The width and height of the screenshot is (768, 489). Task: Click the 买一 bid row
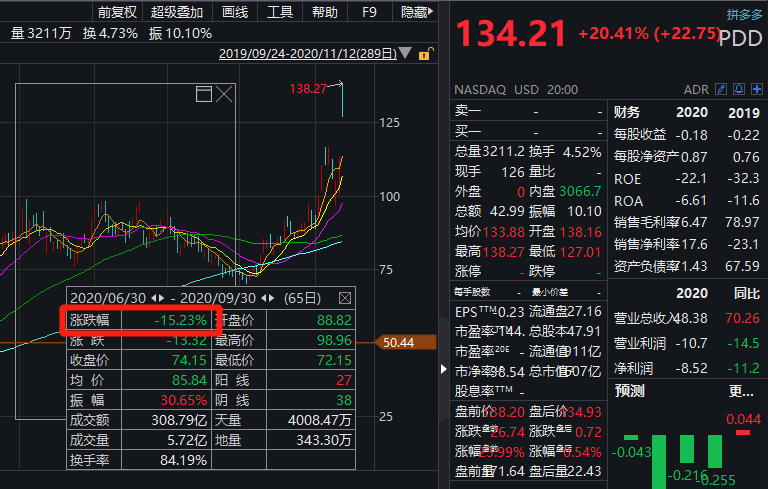[x=528, y=131]
